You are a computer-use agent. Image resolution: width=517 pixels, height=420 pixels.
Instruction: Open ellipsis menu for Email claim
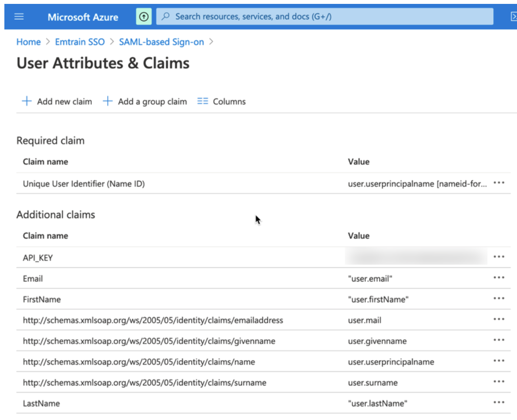click(499, 278)
